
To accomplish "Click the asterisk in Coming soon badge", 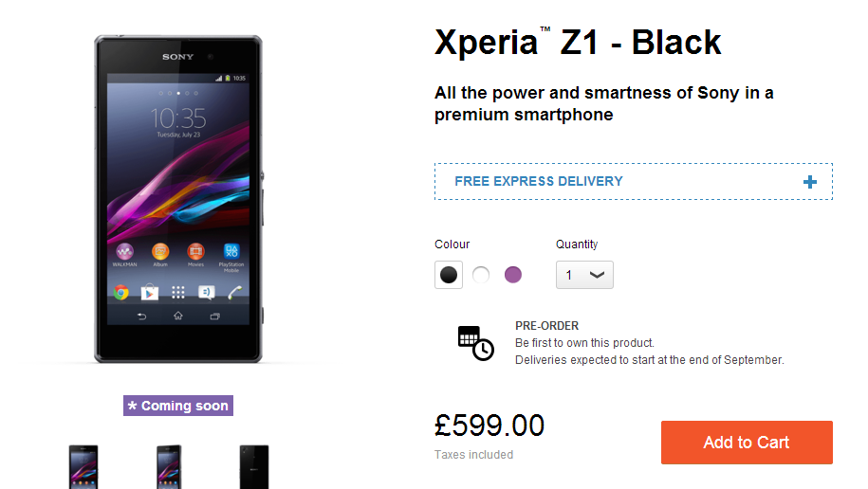I will tap(132, 406).
